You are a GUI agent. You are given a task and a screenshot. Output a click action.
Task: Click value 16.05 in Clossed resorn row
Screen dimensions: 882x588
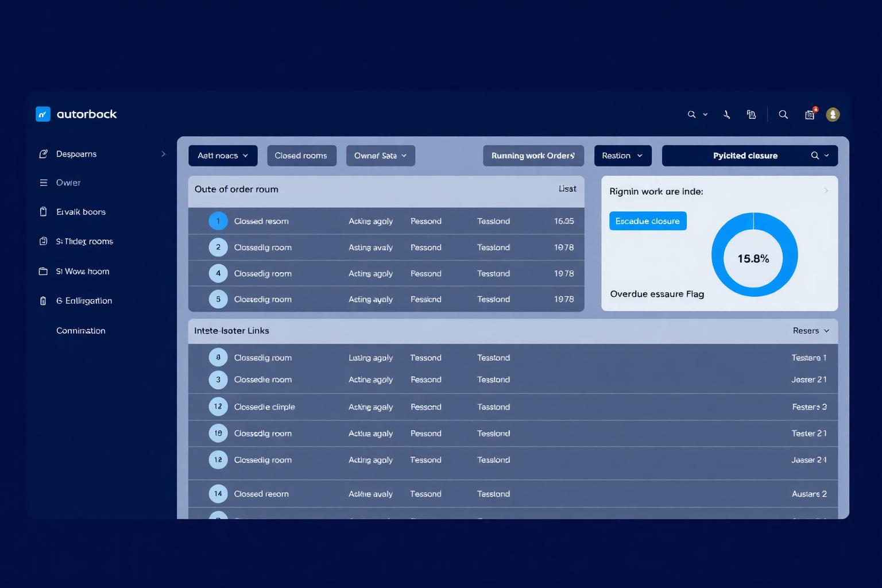[564, 221]
